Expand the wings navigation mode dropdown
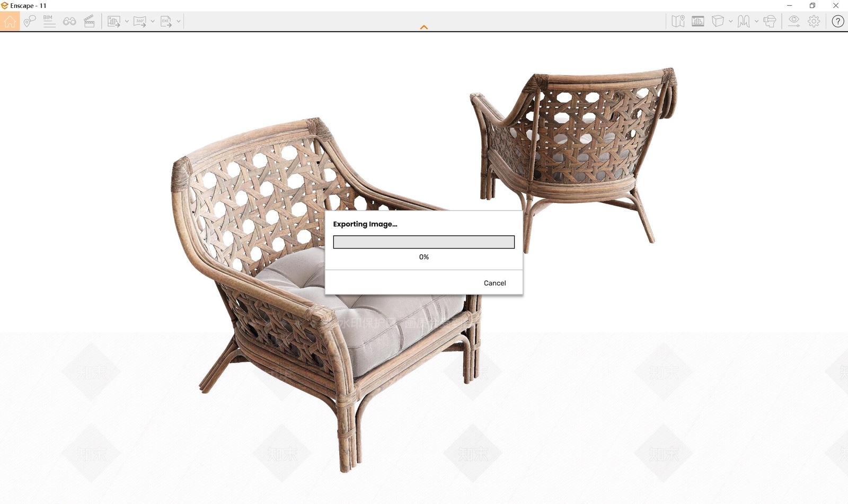Viewport: 848px width, 504px height. tap(756, 21)
